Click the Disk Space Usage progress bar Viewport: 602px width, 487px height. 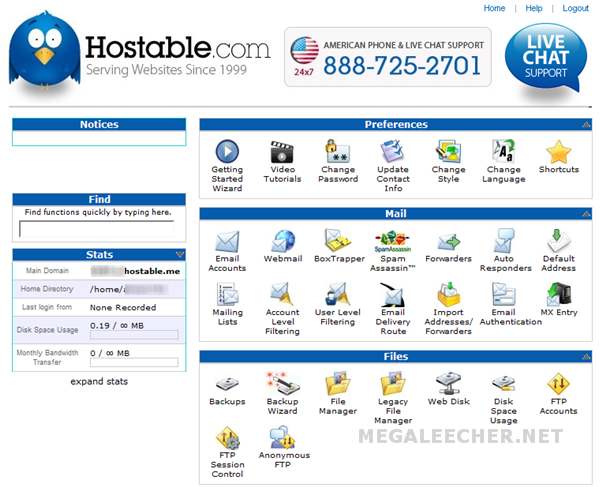click(134, 335)
